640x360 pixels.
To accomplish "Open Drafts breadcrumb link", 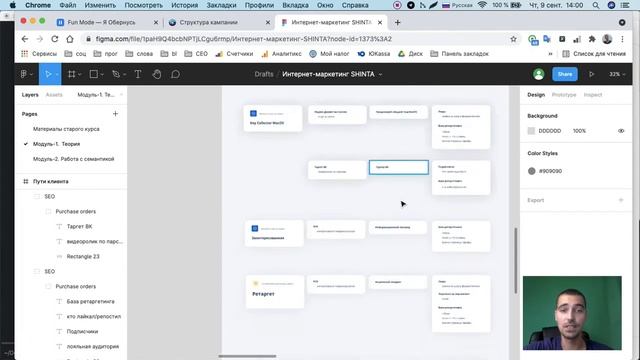I will pyautogui.click(x=264, y=74).
